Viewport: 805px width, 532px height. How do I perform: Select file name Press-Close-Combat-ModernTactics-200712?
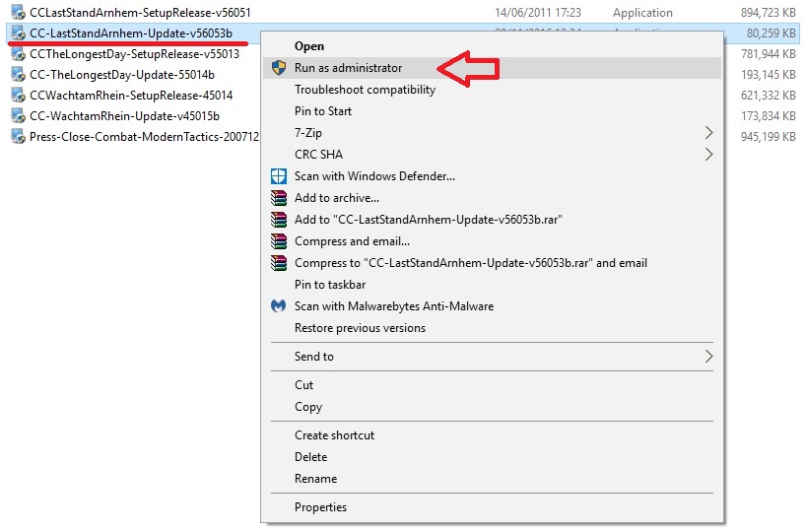(x=144, y=137)
